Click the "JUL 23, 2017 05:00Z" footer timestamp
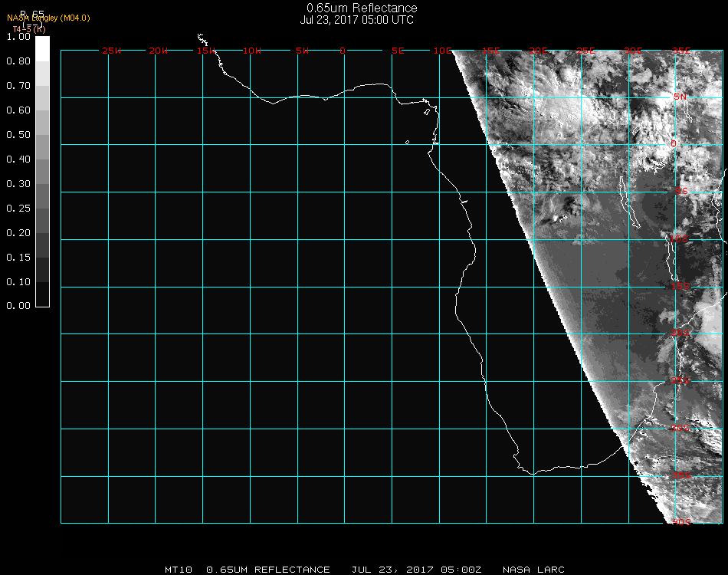This screenshot has width=728, height=575. (x=416, y=570)
